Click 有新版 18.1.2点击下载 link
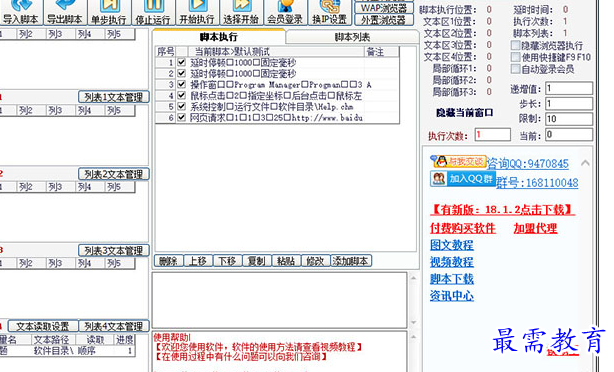 502,209
